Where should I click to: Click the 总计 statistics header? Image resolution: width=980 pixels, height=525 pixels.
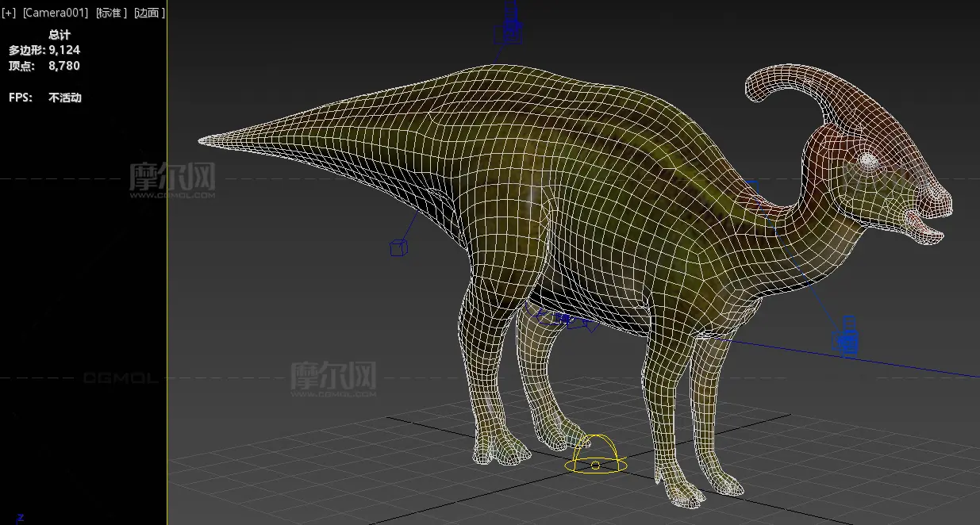pos(60,34)
